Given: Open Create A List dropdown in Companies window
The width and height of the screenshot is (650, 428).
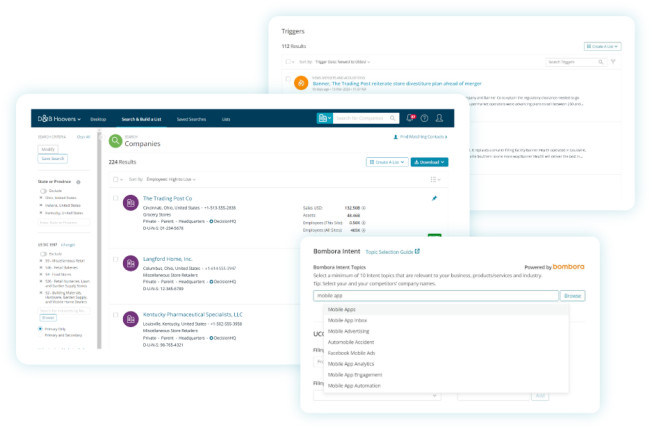Looking at the screenshot, I should pos(387,162).
